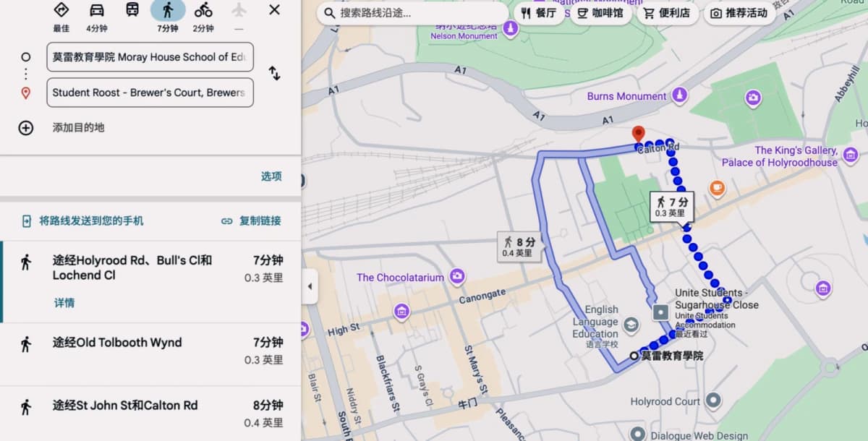Click the orange cafe marker on map
The height and width of the screenshot is (441, 868).
[717, 188]
